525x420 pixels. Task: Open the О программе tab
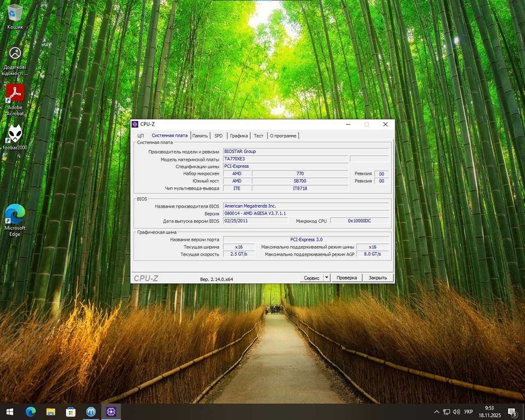[x=283, y=136]
